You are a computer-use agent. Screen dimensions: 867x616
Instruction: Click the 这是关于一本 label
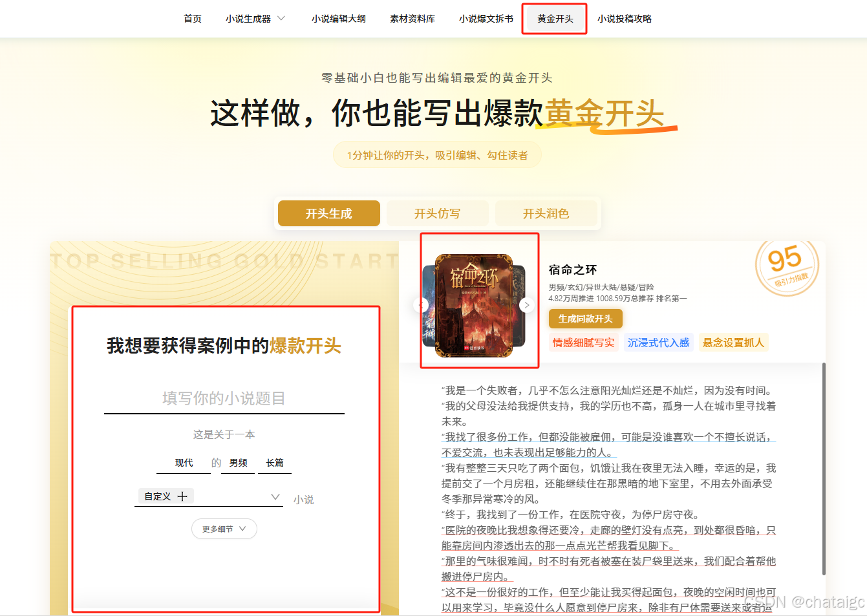[224, 434]
